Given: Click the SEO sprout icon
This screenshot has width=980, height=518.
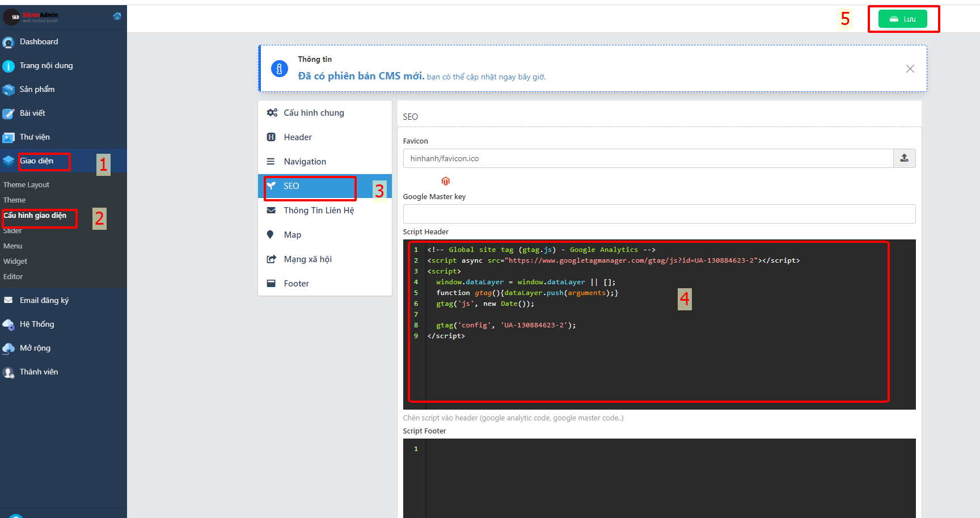Looking at the screenshot, I should coord(271,186).
